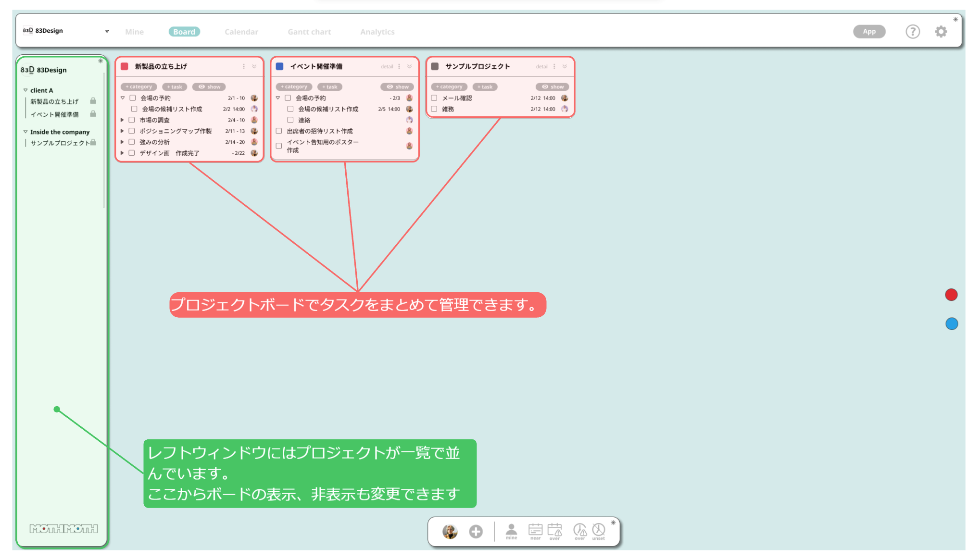Viewport: 980px width, 560px height.
Task: Check the 強みの分析 task checkbox
Action: coord(132,142)
